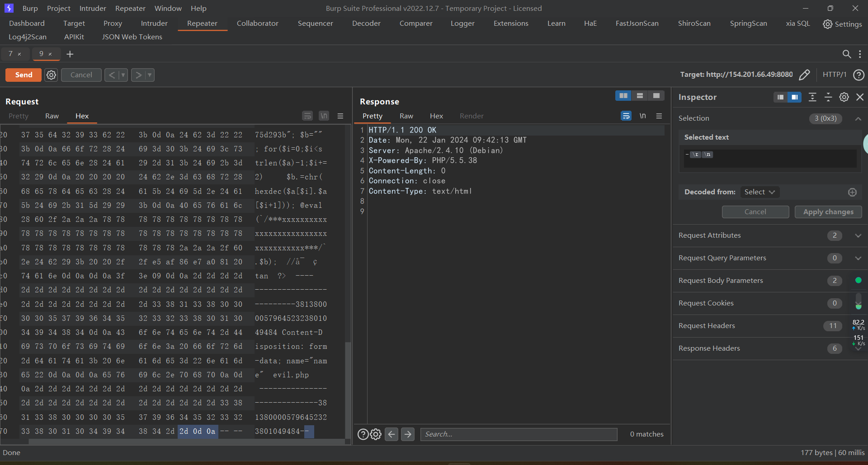Switch request view to Pretty
This screenshot has height=465, width=868.
coord(19,116)
